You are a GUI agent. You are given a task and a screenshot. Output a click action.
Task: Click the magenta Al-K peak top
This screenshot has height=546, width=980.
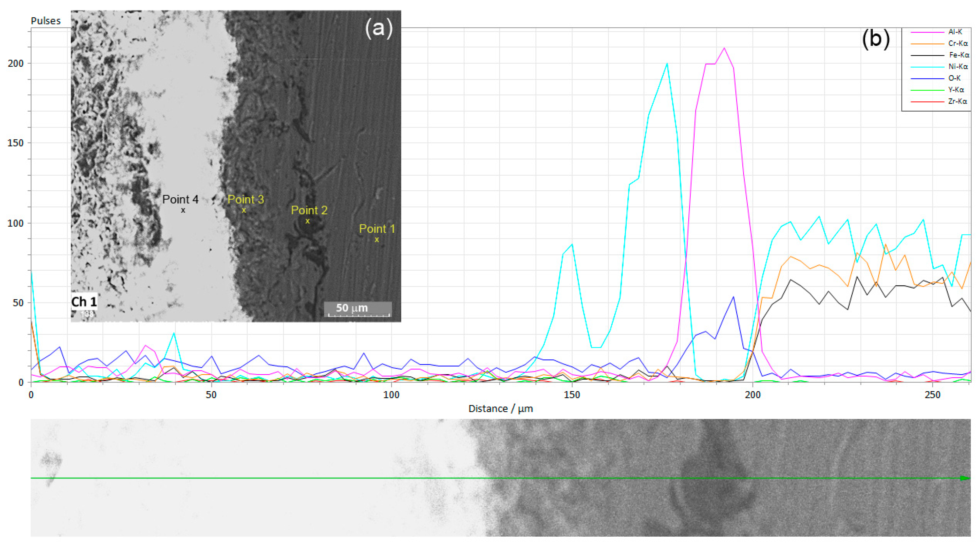(x=724, y=48)
